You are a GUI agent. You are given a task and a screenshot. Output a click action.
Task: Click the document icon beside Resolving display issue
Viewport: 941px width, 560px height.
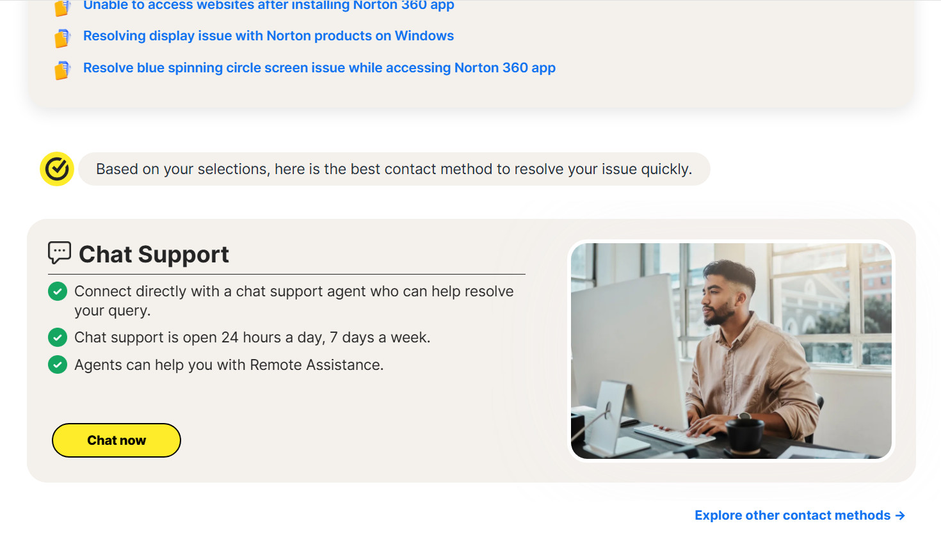click(x=62, y=38)
